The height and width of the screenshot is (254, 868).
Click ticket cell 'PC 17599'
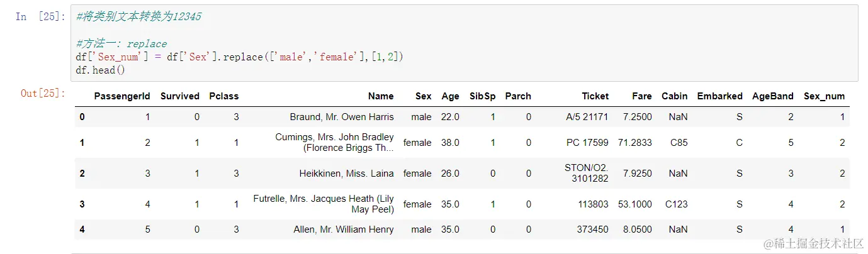[x=587, y=143]
